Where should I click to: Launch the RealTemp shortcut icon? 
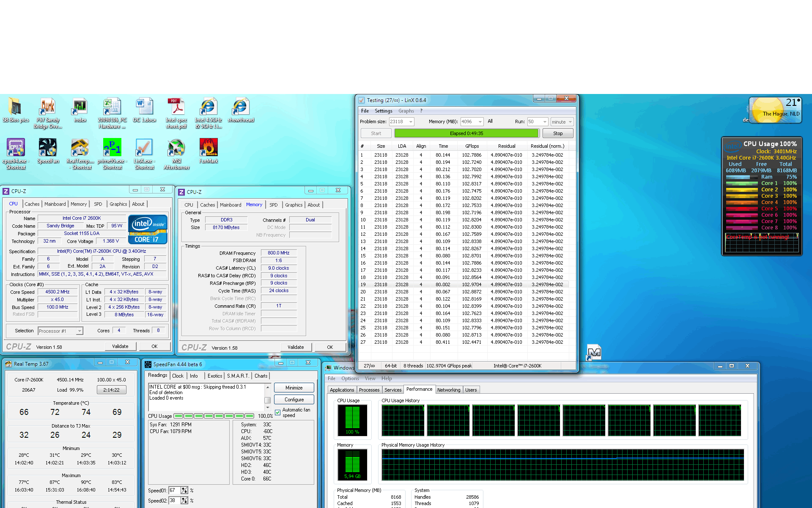tap(80, 147)
